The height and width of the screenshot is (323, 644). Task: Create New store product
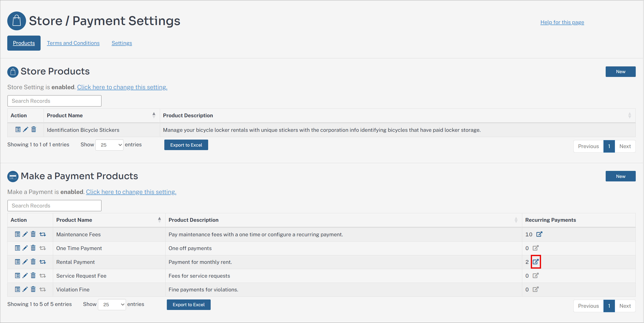click(x=620, y=72)
